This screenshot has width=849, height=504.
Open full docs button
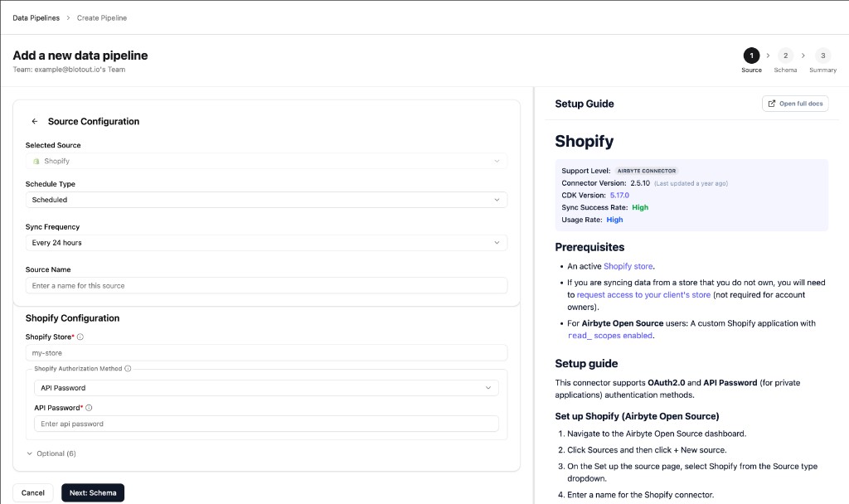click(x=795, y=104)
